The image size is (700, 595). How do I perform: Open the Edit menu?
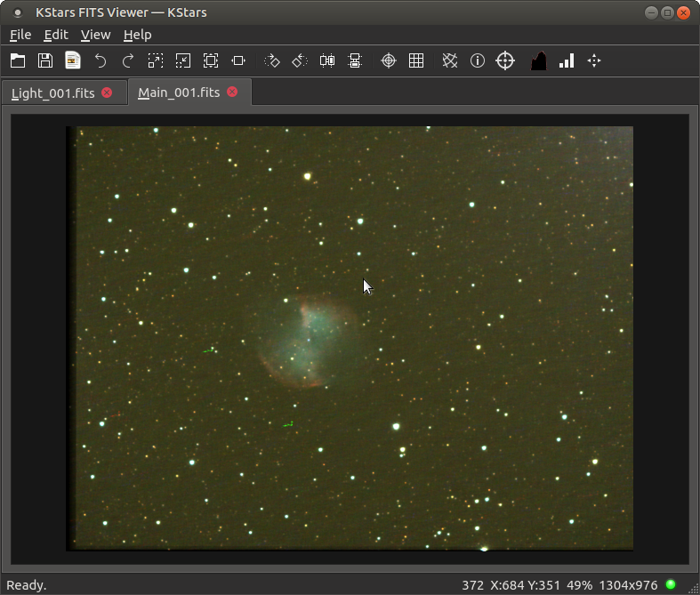point(56,35)
